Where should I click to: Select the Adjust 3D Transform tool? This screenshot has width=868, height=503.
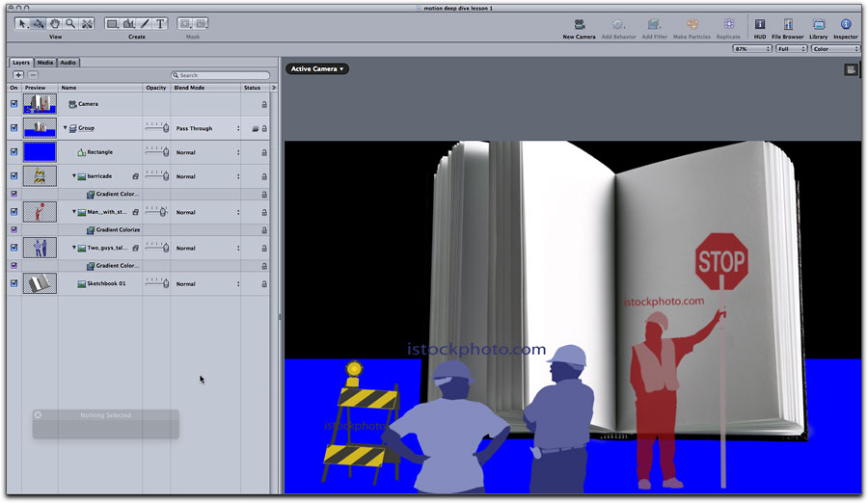(x=39, y=24)
